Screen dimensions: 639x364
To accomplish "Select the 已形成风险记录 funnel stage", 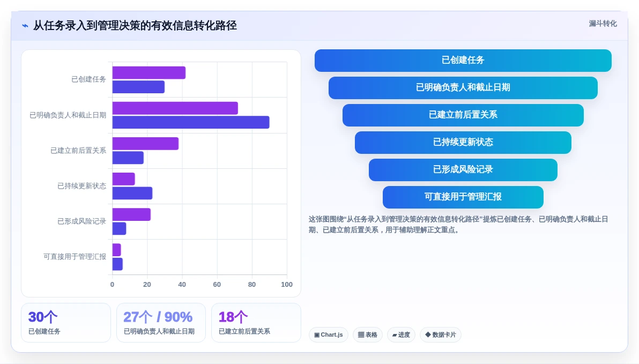I will (x=463, y=169).
